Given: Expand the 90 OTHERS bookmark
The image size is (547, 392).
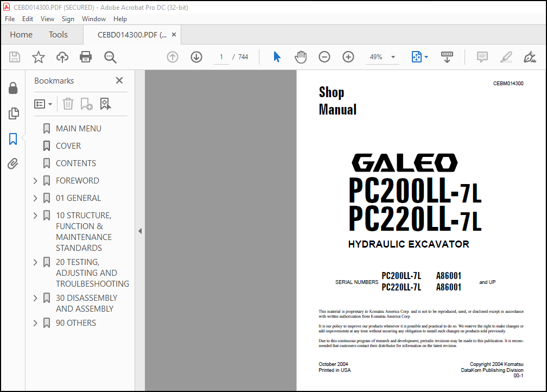Looking at the screenshot, I should 35,323.
